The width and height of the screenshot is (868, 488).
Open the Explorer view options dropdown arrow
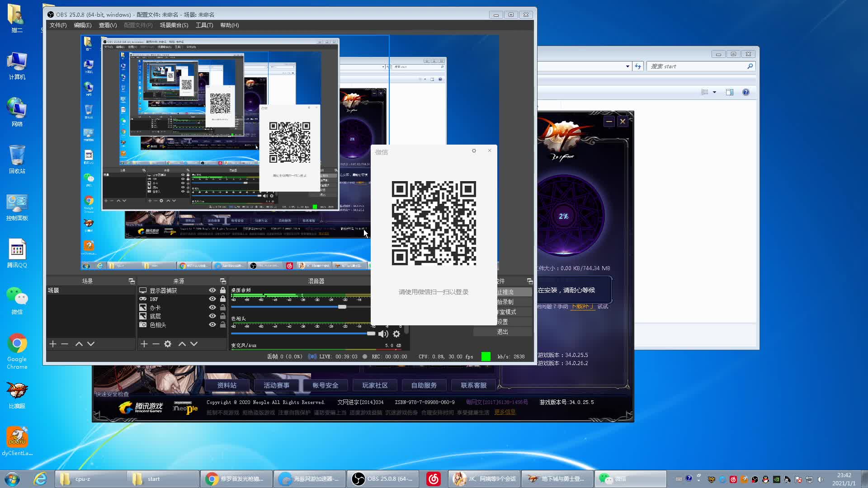click(x=715, y=92)
